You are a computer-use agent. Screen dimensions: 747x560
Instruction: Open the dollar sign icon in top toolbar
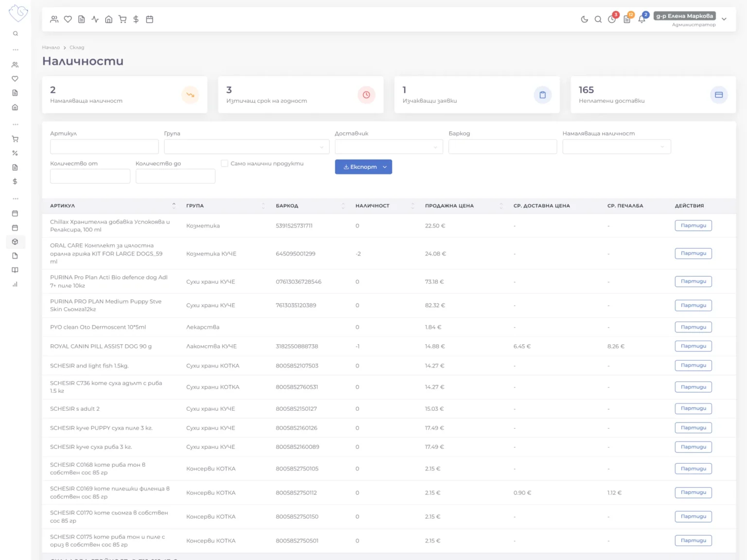tap(136, 19)
